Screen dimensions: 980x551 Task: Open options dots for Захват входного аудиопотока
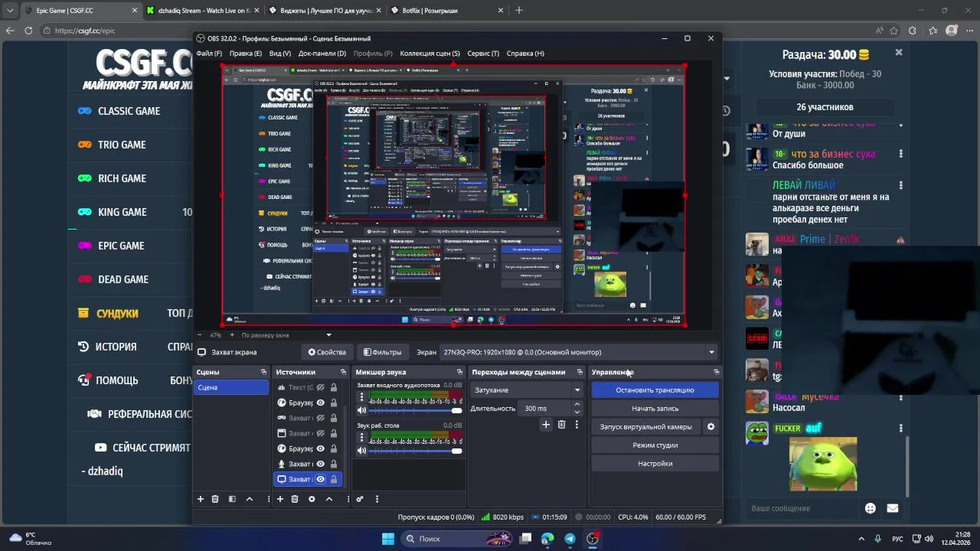[x=362, y=398]
